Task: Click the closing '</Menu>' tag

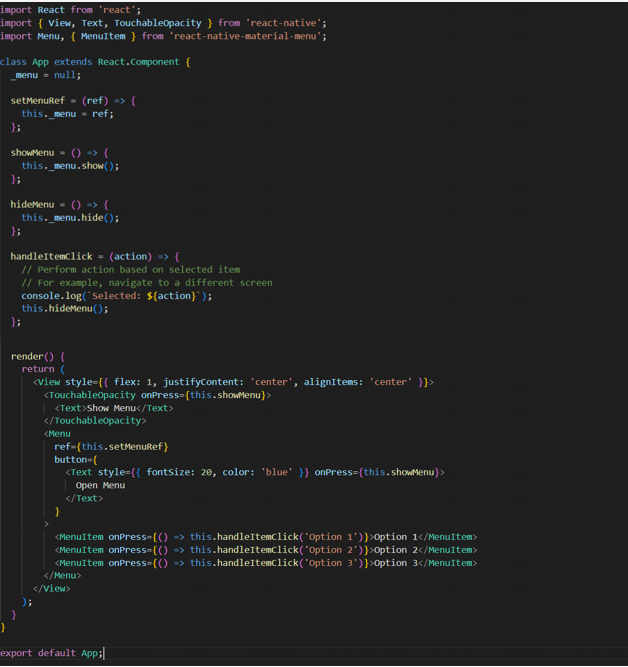Action: (62, 575)
